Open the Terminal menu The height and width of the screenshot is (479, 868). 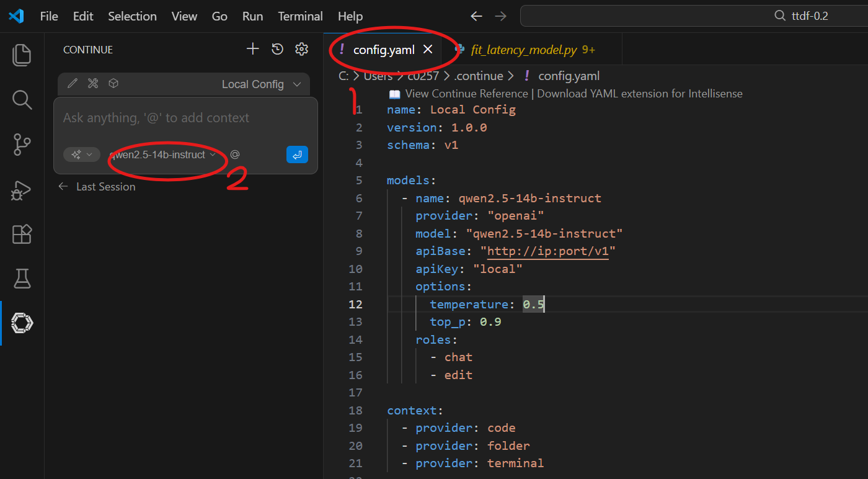pyautogui.click(x=300, y=16)
